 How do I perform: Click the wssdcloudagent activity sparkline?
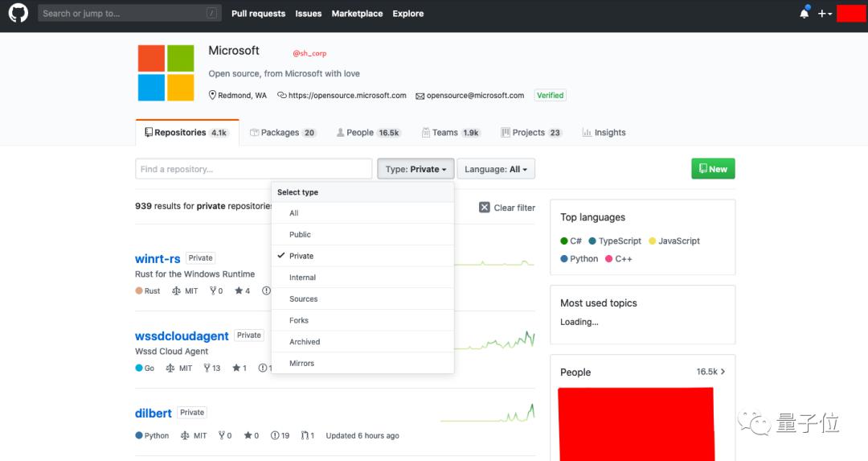pyautogui.click(x=494, y=340)
